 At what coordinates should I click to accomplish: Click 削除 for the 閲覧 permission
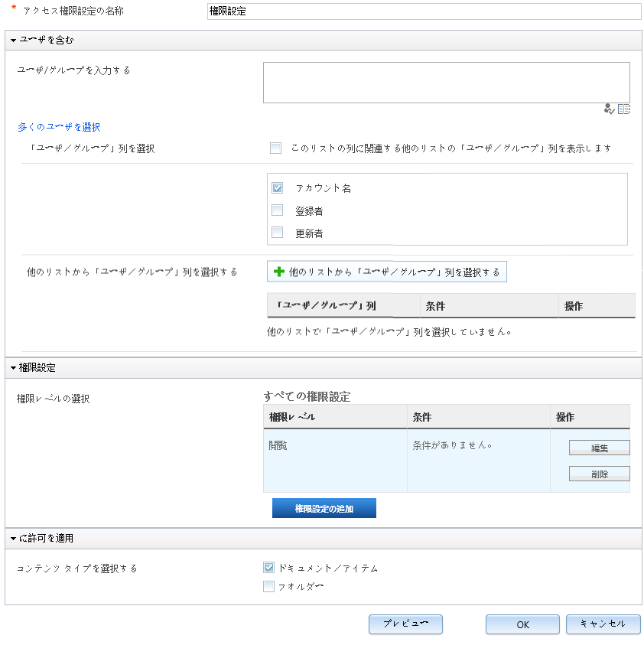(x=599, y=474)
